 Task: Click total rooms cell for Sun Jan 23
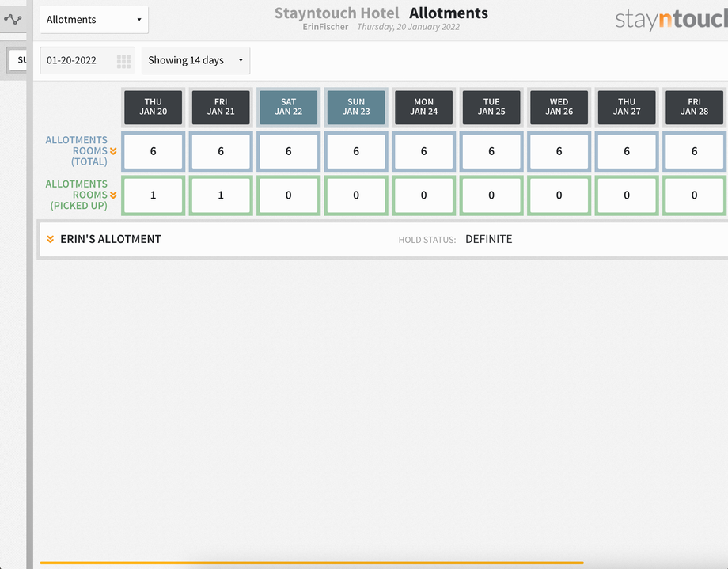(x=356, y=151)
